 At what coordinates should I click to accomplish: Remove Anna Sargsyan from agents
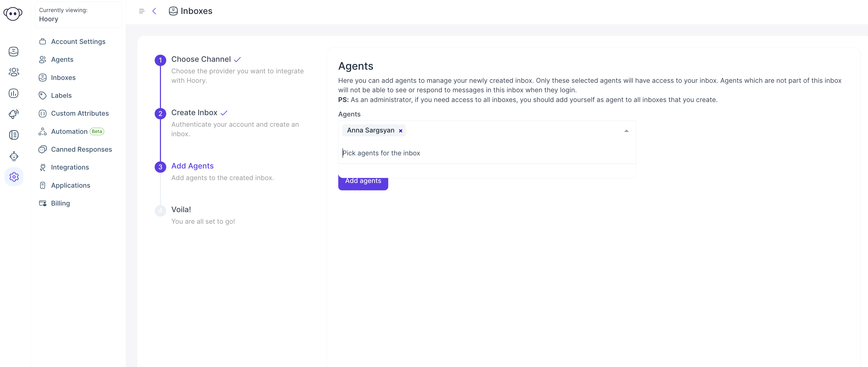pos(400,130)
